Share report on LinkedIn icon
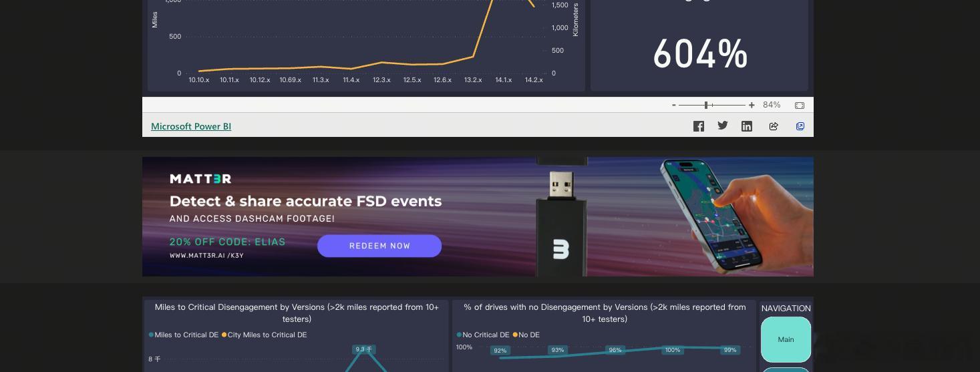The width and height of the screenshot is (980, 372). (x=747, y=126)
